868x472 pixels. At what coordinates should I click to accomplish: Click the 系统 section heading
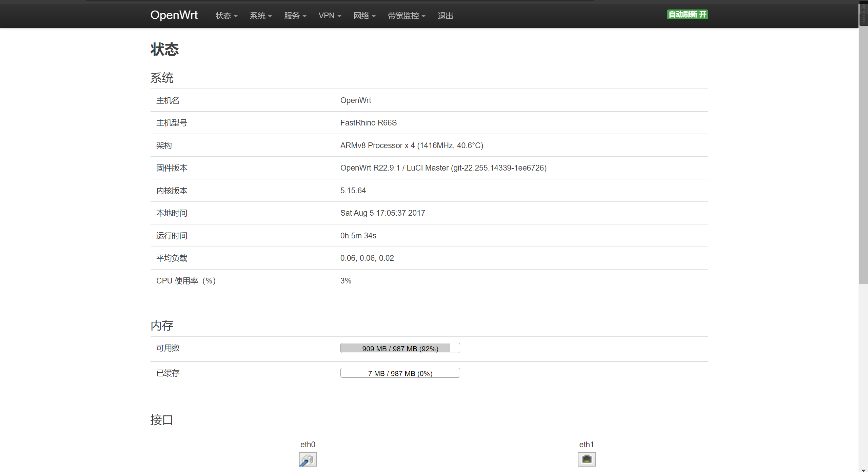click(162, 78)
